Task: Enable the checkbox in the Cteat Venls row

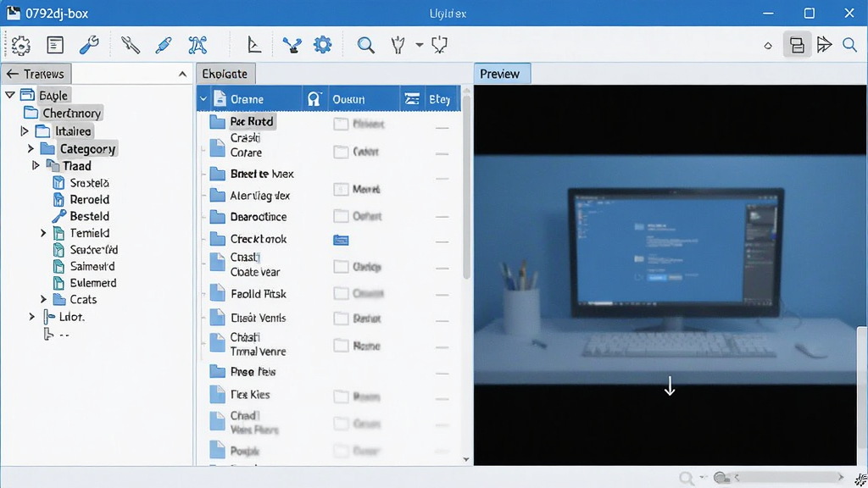Action: click(x=341, y=319)
